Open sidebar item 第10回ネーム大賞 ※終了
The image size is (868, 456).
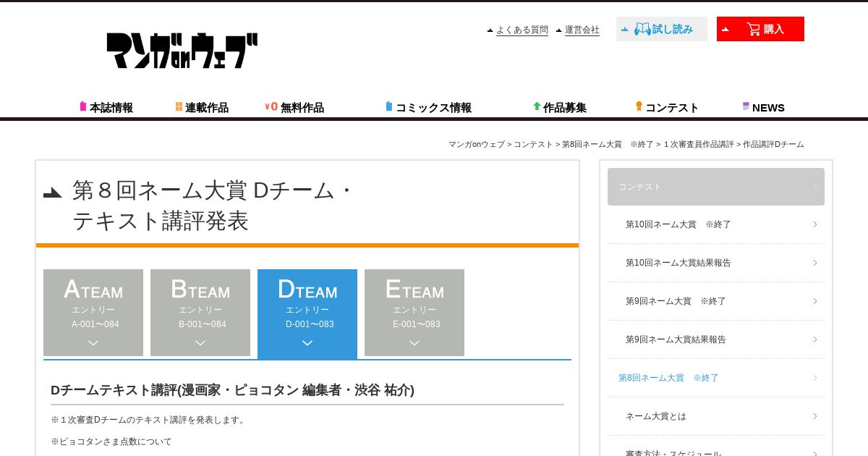(716, 224)
